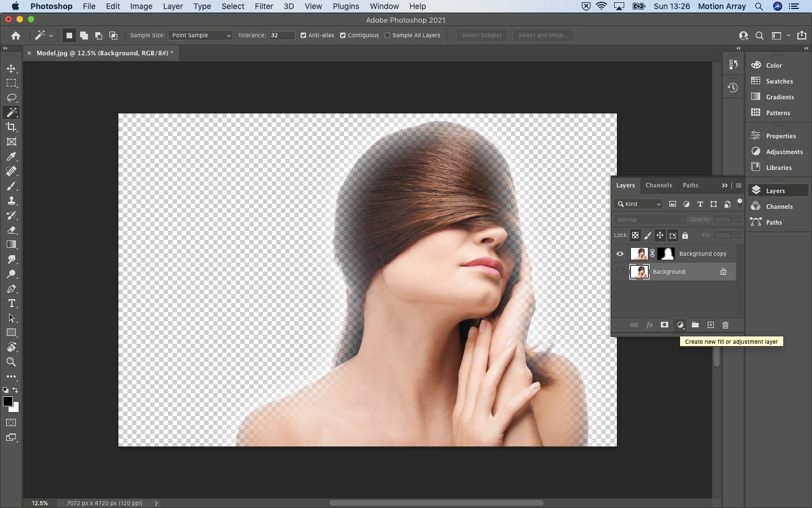Click the delete layer trash icon
The height and width of the screenshot is (508, 812).
coord(726,325)
